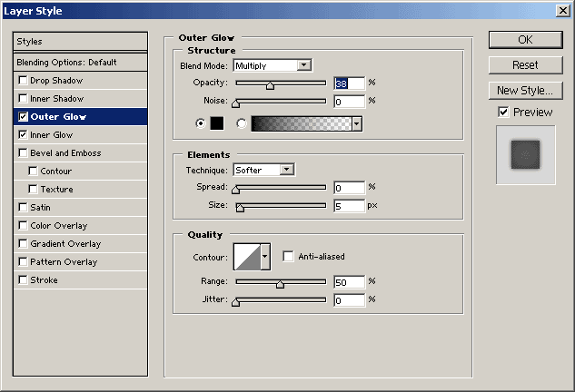Tick the Gradient Overlay checkbox
Image resolution: width=575 pixels, height=392 pixels.
(x=23, y=243)
